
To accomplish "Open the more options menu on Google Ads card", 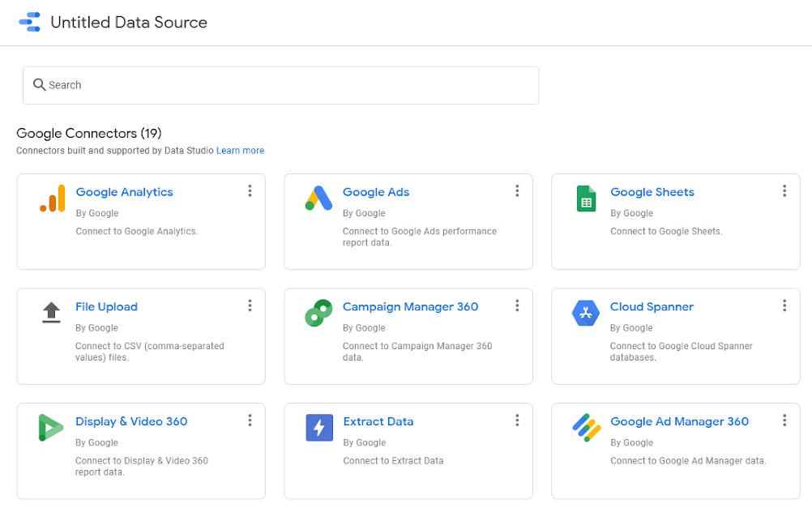I will 517,191.
